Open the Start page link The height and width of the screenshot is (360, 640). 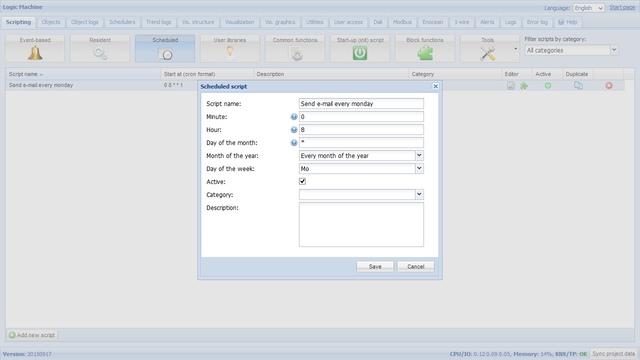click(622, 8)
